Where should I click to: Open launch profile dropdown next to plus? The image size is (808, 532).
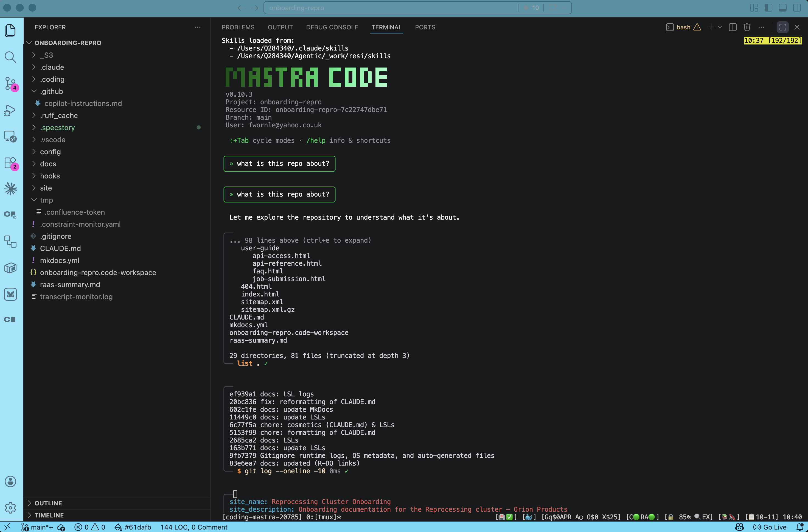pos(720,27)
